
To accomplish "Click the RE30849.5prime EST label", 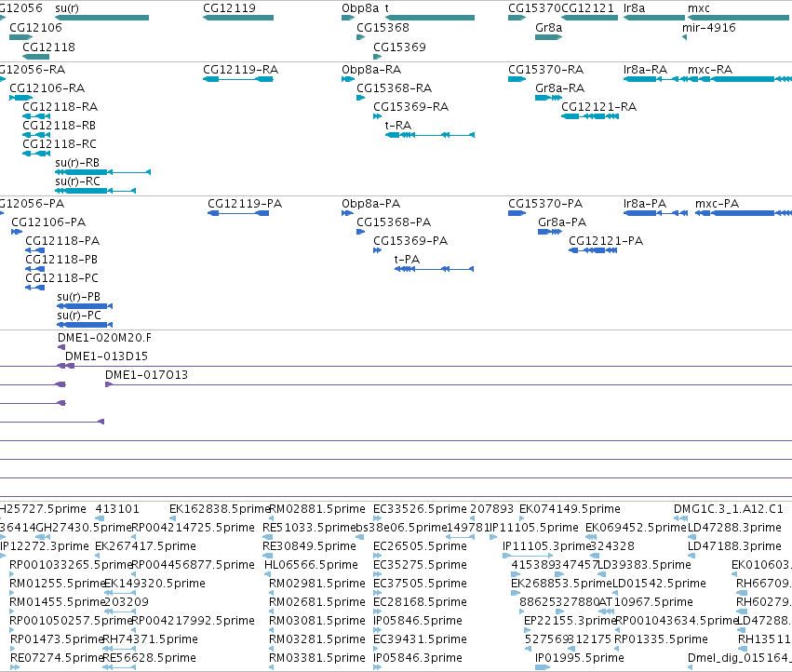I will tap(309, 545).
